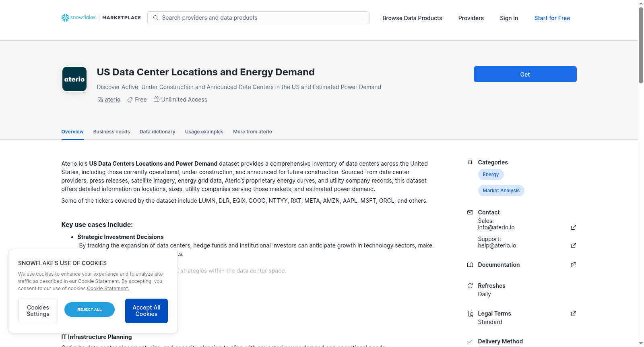The width and height of the screenshot is (644, 347).
Task: Click the envelope icon beside Contact
Action: [x=470, y=212]
